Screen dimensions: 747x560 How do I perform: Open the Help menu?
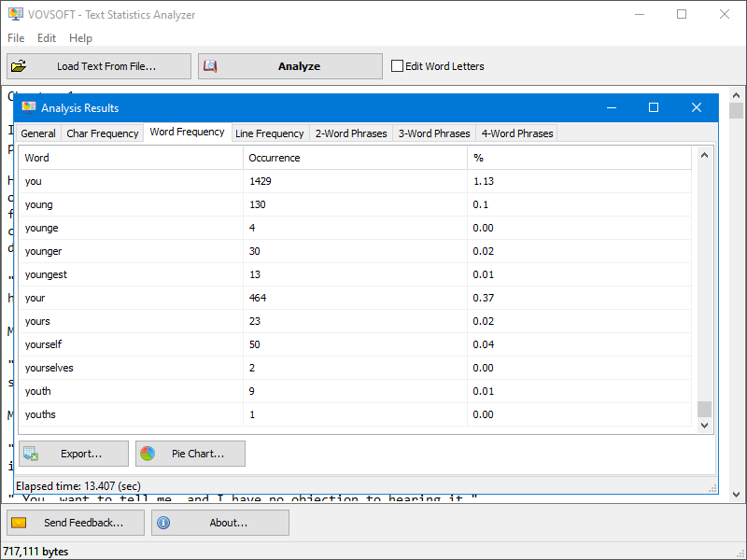coord(80,37)
